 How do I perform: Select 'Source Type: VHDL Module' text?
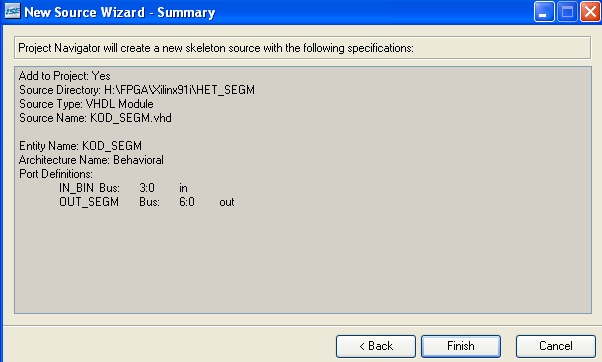[x=86, y=104]
